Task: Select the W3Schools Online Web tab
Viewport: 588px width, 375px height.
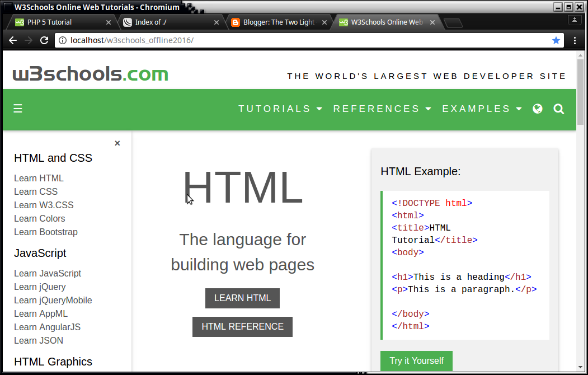Action: 387,22
